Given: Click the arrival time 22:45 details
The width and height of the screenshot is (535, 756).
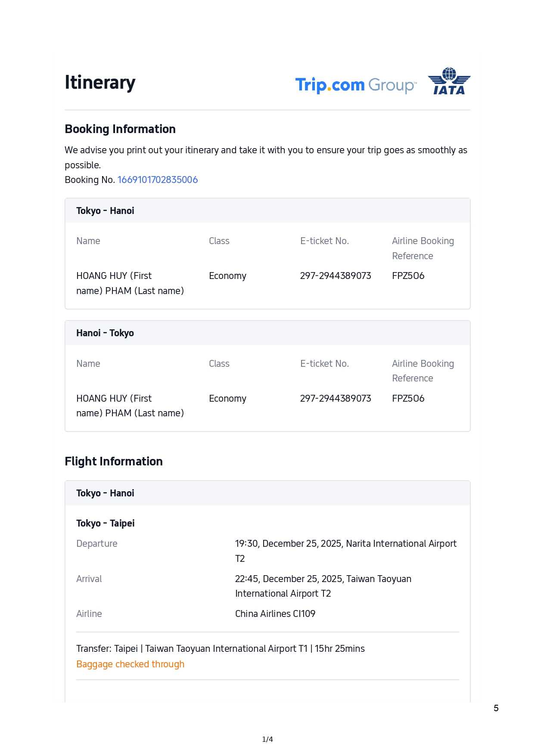Looking at the screenshot, I should [323, 579].
